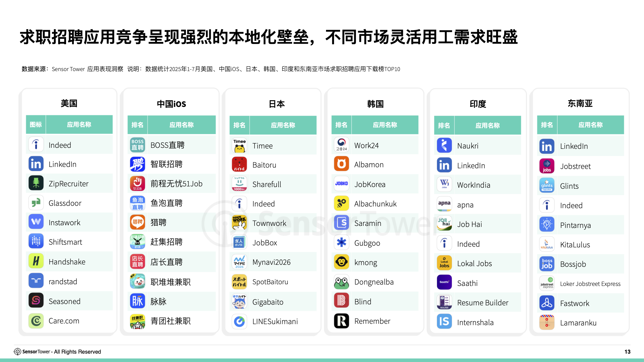Click the Fastwork app icon
Screen dimensions: 644x362
pos(547,303)
